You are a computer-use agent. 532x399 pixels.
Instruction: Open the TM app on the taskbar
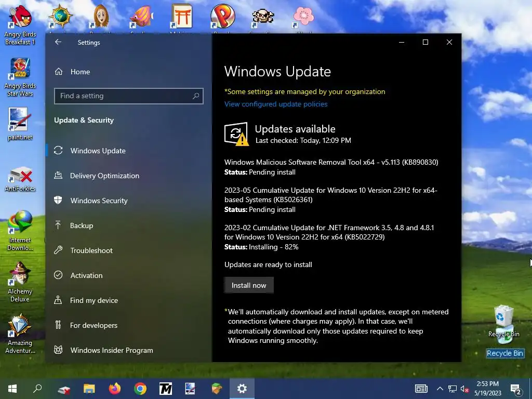pos(166,389)
